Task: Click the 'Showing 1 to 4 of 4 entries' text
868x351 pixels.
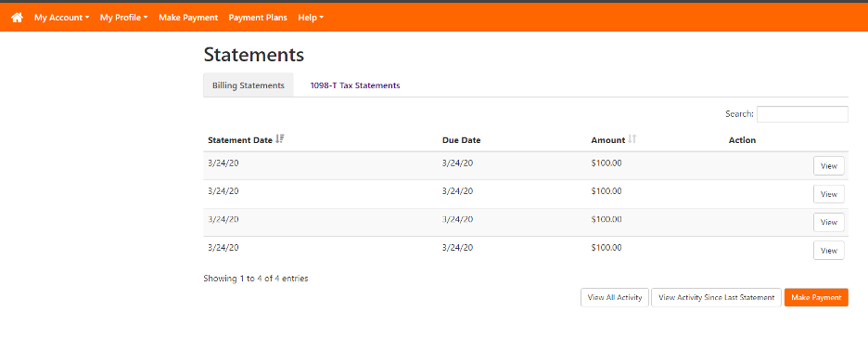Action: click(x=256, y=279)
